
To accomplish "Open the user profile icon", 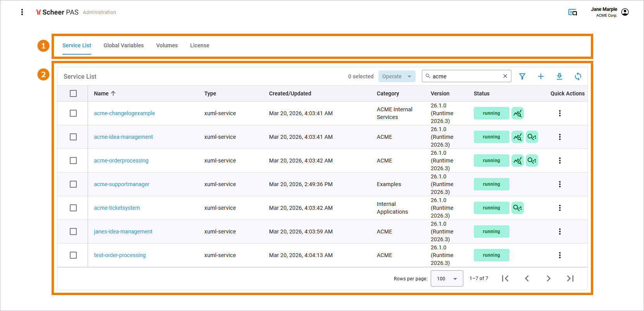I will pyautogui.click(x=625, y=12).
